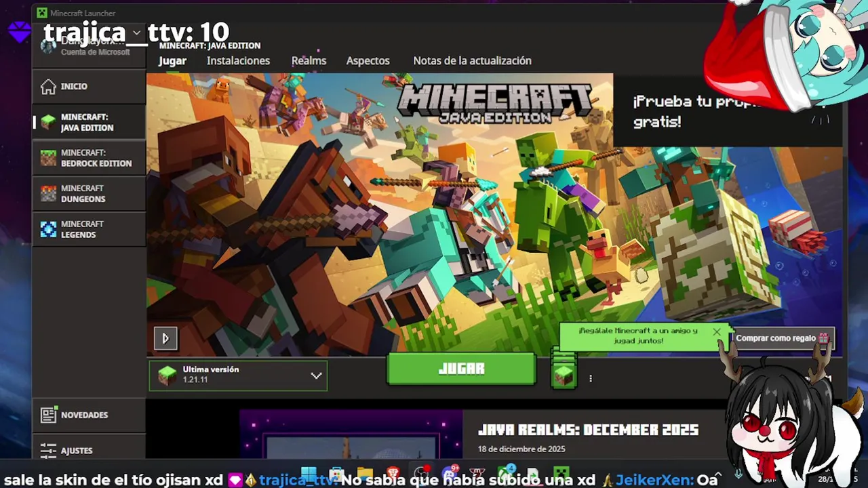Viewport: 868px width, 488px height.
Task: Open the Ultima versión dropdown
Action: point(238,375)
